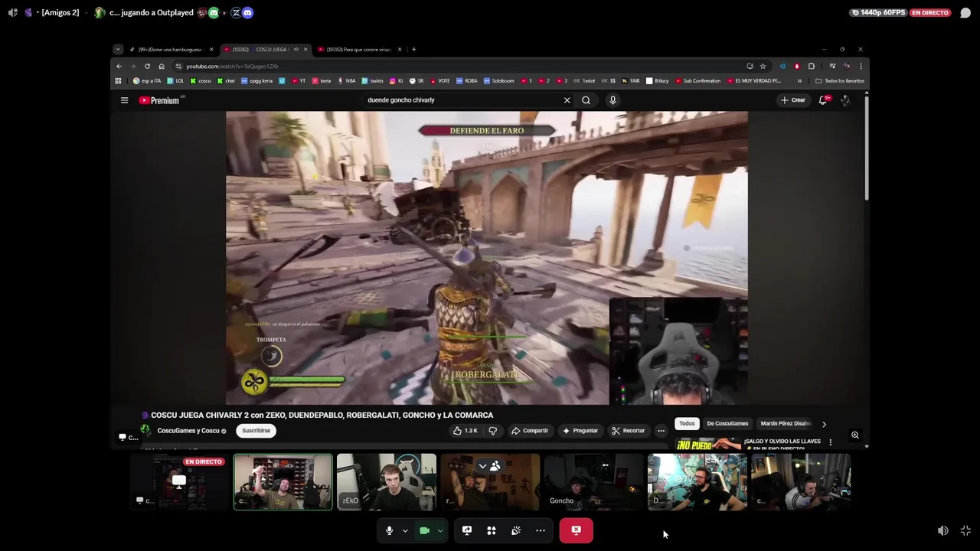Click the YouTube search magnifier button
Screen dimensions: 980x551
[x=586, y=100]
